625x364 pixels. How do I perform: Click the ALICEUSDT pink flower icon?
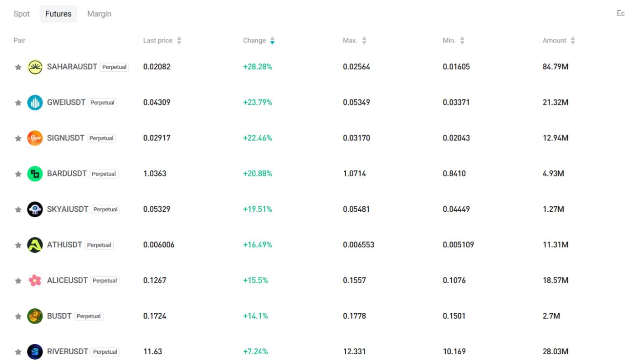(35, 281)
